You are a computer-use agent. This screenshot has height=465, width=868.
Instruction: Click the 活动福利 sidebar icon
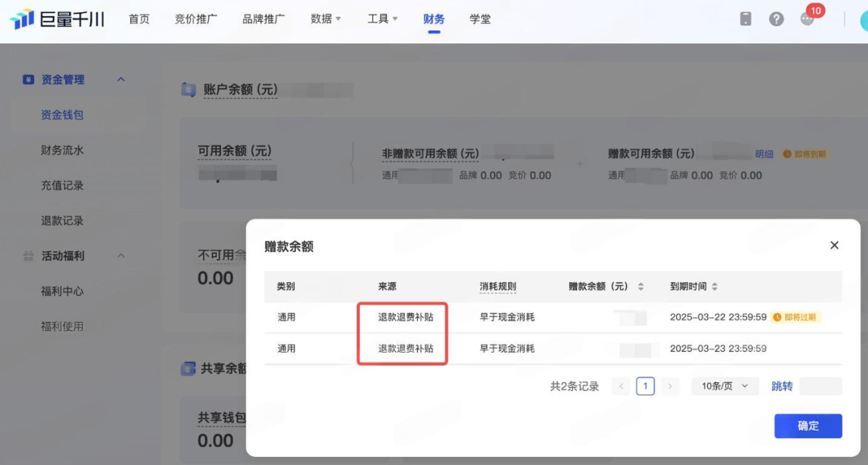[30, 255]
